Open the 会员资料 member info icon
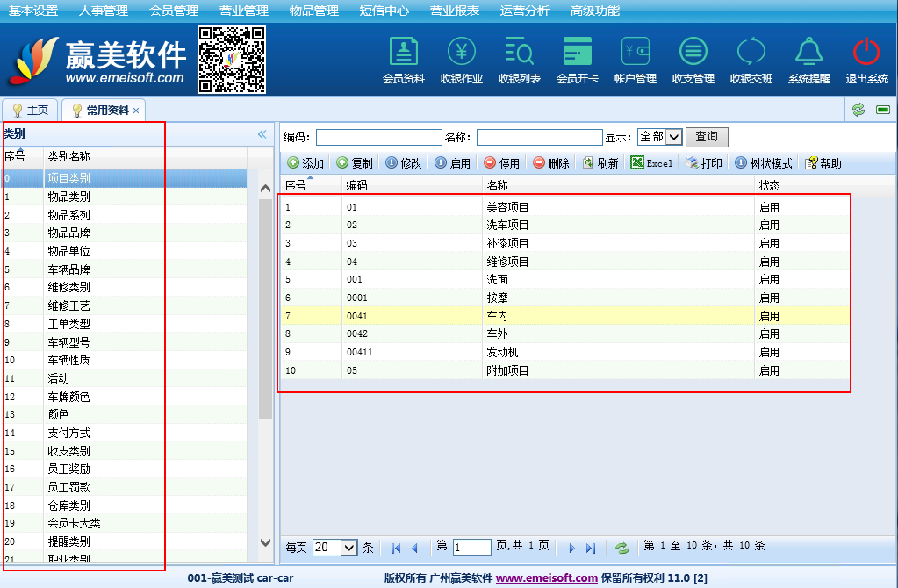Screen dimensions: 898x588 (x=403, y=53)
